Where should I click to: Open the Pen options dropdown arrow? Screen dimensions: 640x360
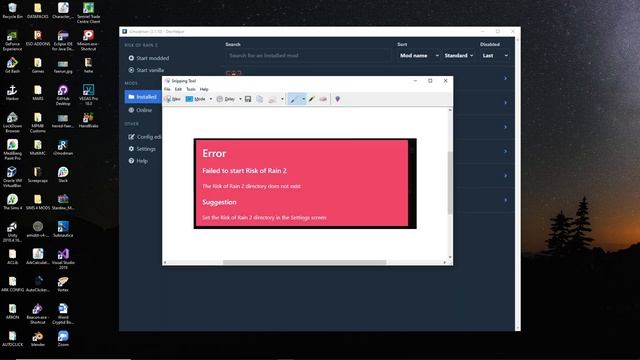[x=303, y=99]
